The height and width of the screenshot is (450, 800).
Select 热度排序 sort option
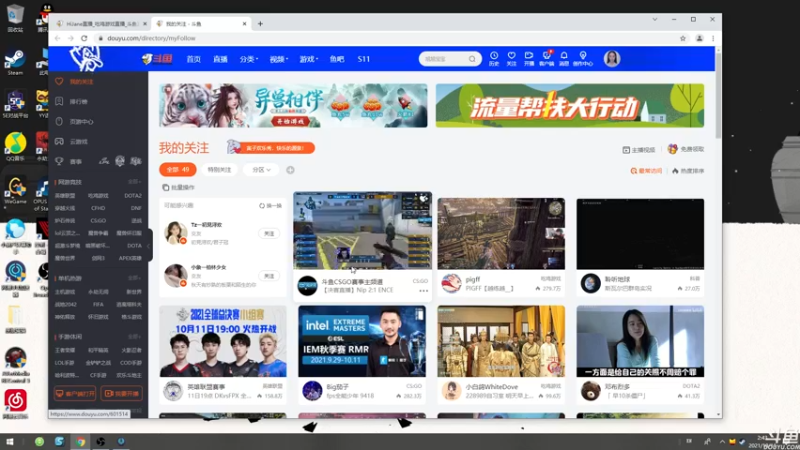click(x=688, y=171)
